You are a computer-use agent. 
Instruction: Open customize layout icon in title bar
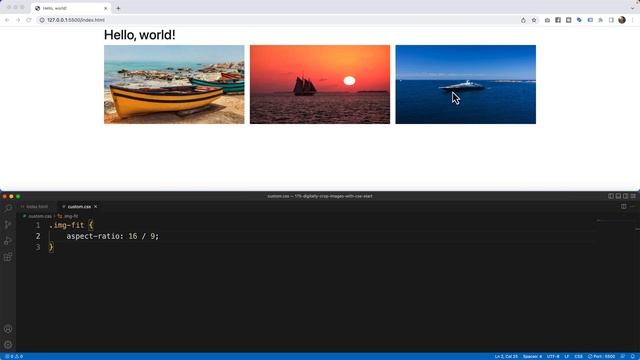click(633, 196)
